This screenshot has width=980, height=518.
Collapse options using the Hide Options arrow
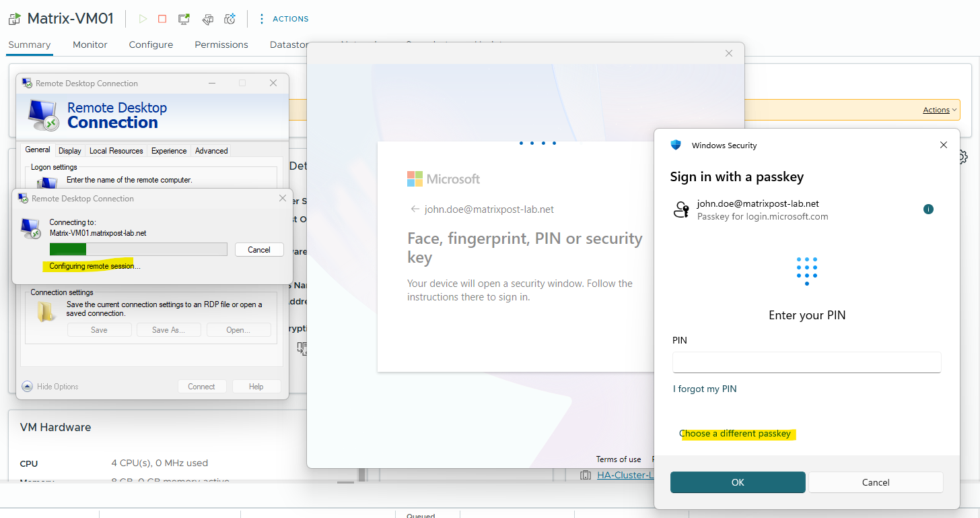27,387
